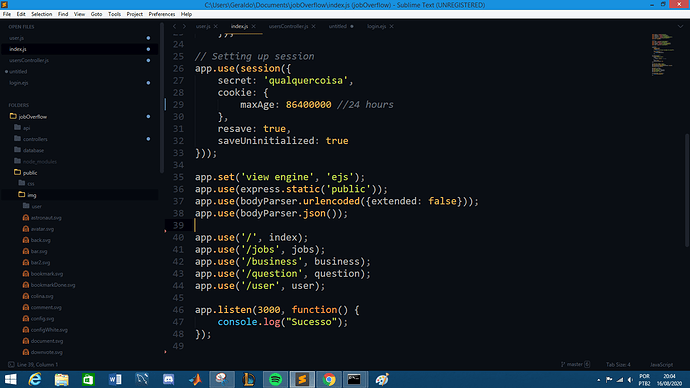Close the usersController.js tab
The height and width of the screenshot is (388, 690).
click(313, 26)
